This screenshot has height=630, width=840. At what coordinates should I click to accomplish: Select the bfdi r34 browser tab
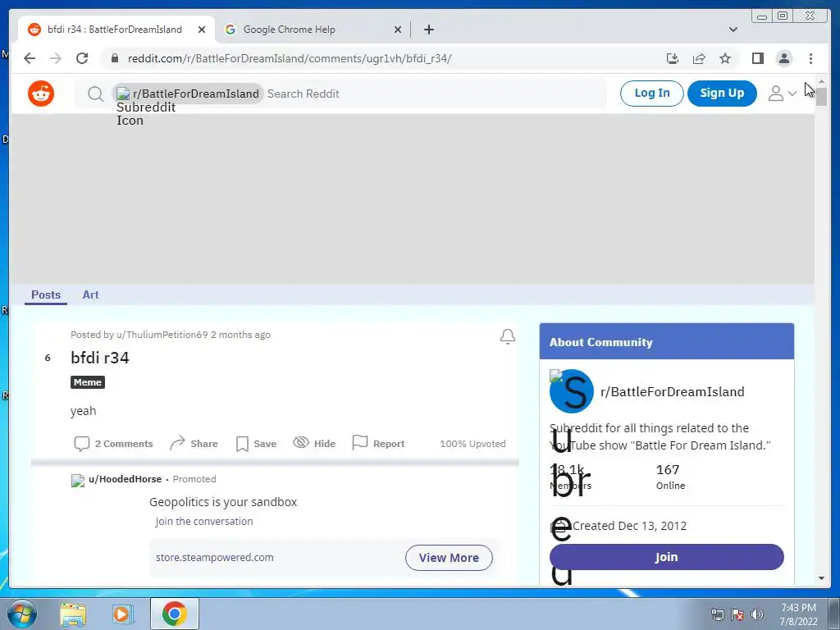click(x=116, y=30)
